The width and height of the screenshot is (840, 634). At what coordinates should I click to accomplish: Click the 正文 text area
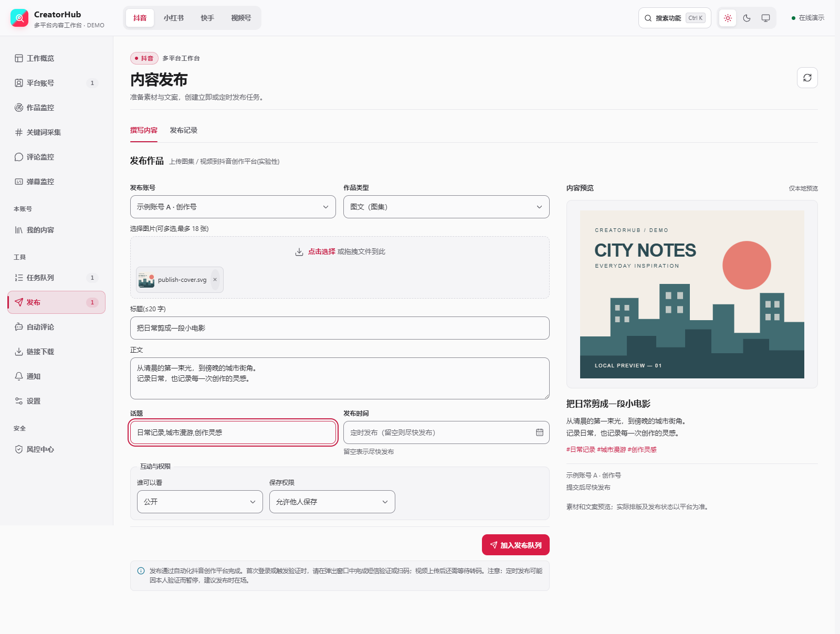[x=340, y=378]
